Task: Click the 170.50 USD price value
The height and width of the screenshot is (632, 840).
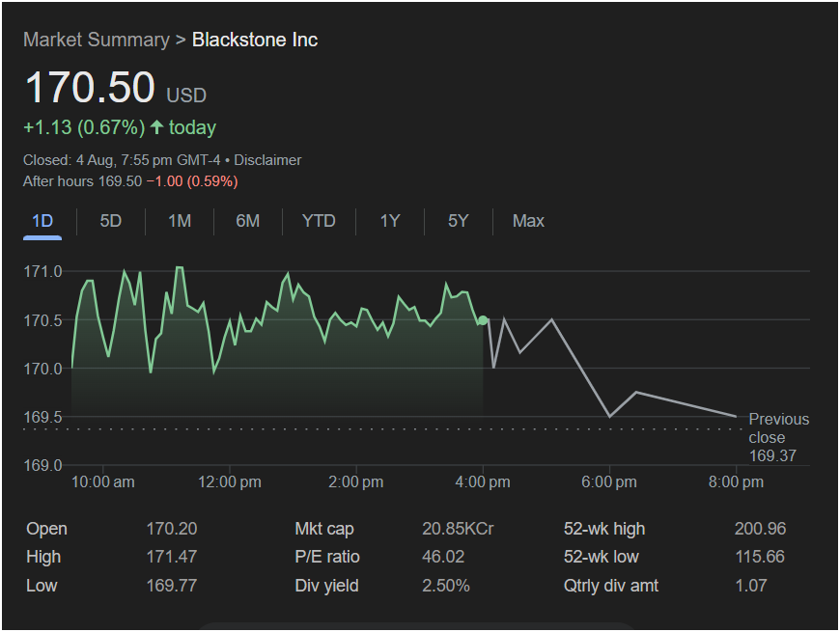Action: tap(89, 88)
